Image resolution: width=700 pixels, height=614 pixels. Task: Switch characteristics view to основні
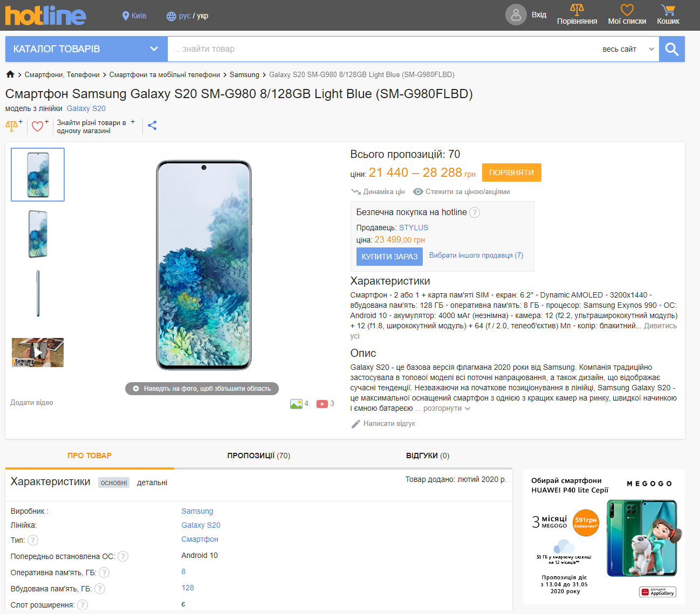click(114, 483)
